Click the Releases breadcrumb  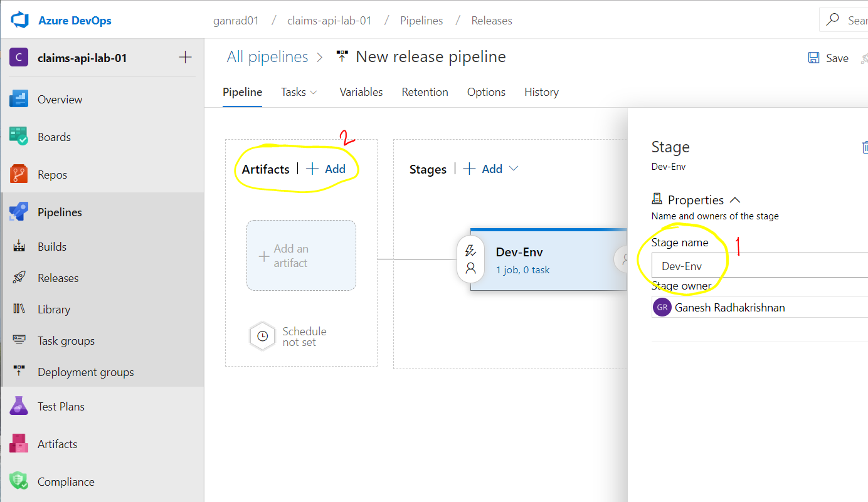(x=492, y=21)
